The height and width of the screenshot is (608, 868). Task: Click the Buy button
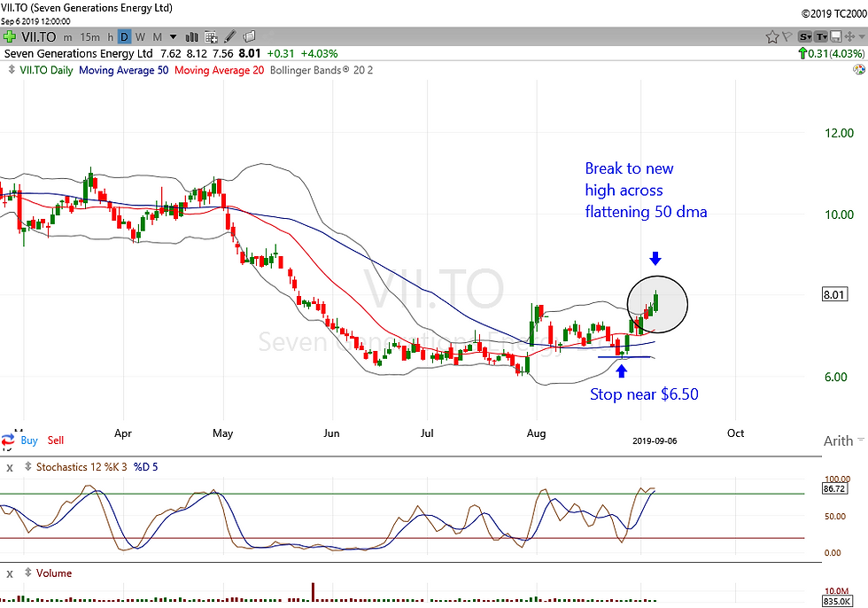click(x=29, y=440)
